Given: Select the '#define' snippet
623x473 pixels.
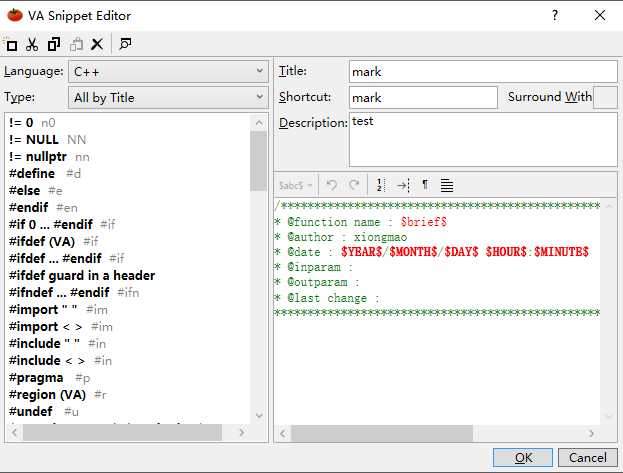Looking at the screenshot, I should click(45, 174).
